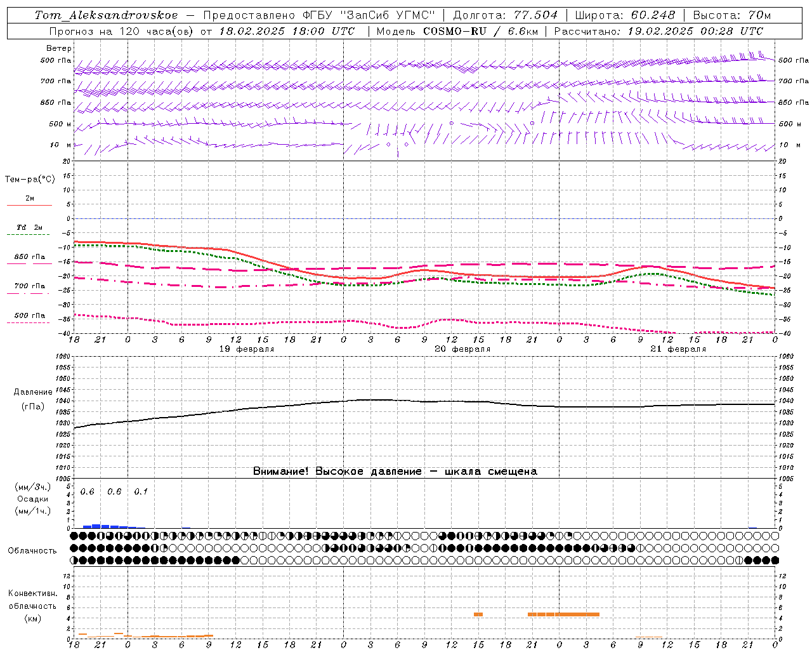This screenshot has width=812, height=650.
Task: Click the 1005 value on right pressure axis
Action: (x=785, y=479)
